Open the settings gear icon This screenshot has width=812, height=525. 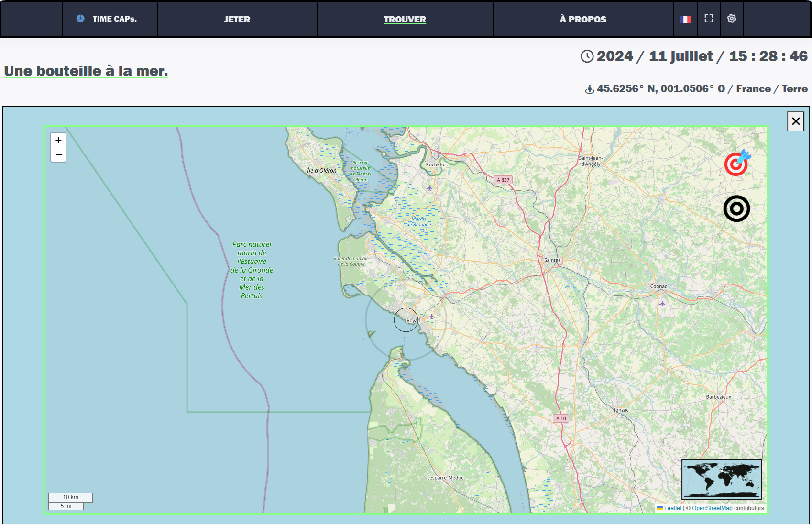[x=732, y=19]
